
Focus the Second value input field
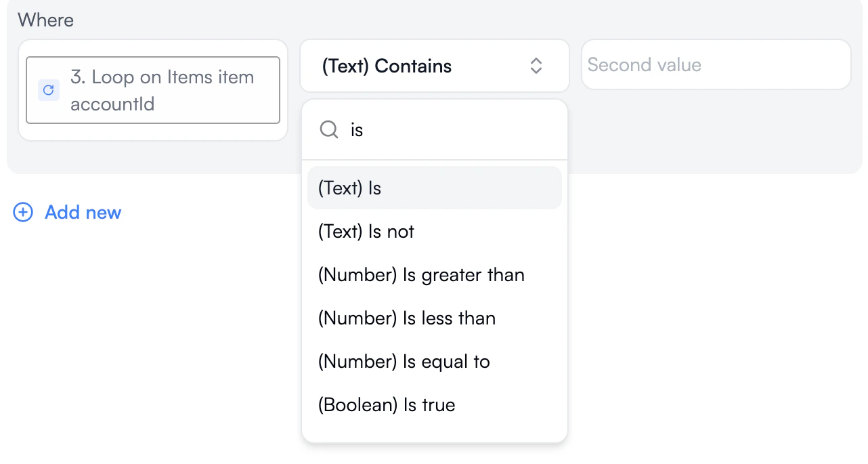(716, 65)
